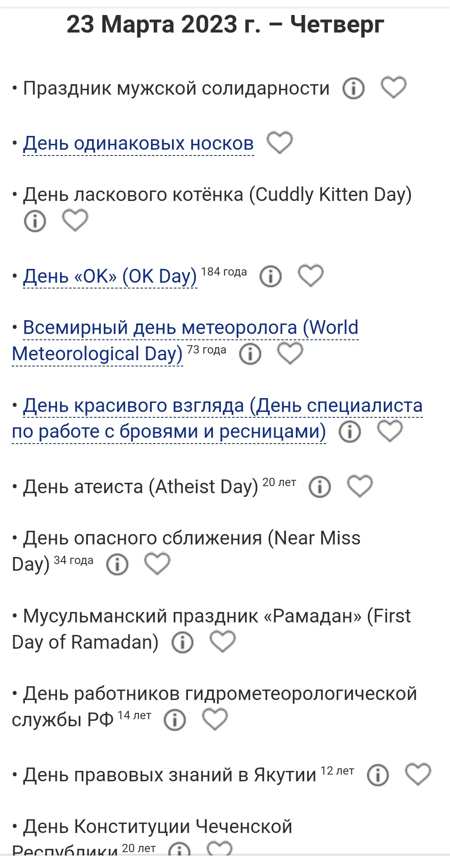Show info for Near Miss Day
Screen dimensions: 450x868
117,564
